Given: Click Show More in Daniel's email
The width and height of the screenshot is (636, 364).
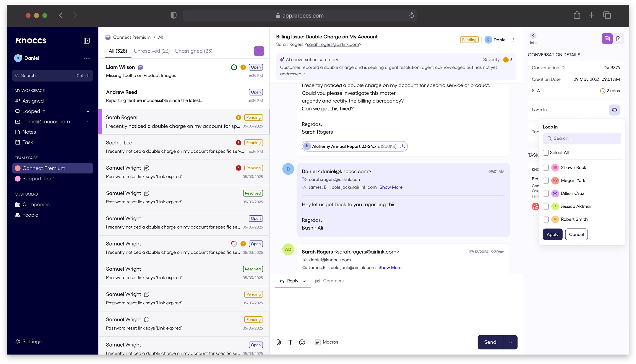Looking at the screenshot, I should pyautogui.click(x=391, y=187).
